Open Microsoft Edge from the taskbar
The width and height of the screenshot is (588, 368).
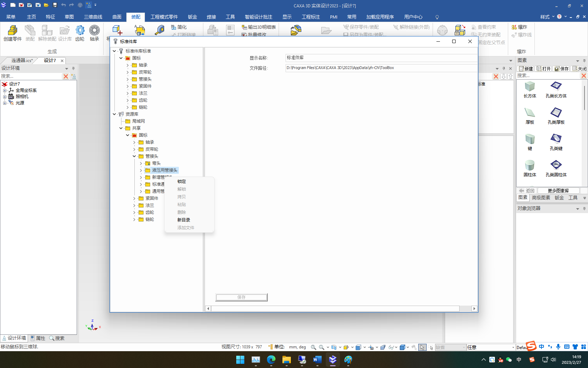[271, 360]
